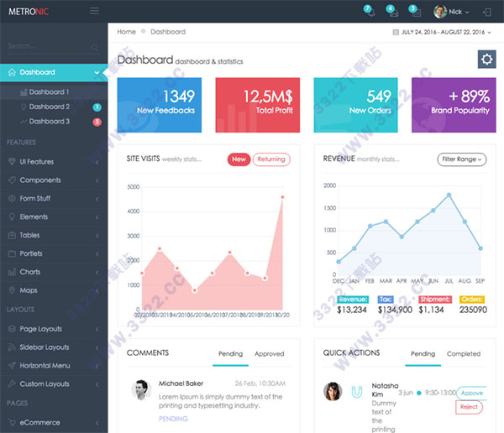Click the sidebar search magnifier icon

pos(94,48)
